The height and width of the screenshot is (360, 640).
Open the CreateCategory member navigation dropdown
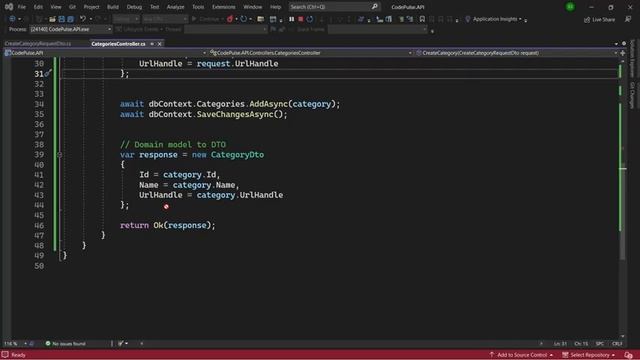click(516, 53)
